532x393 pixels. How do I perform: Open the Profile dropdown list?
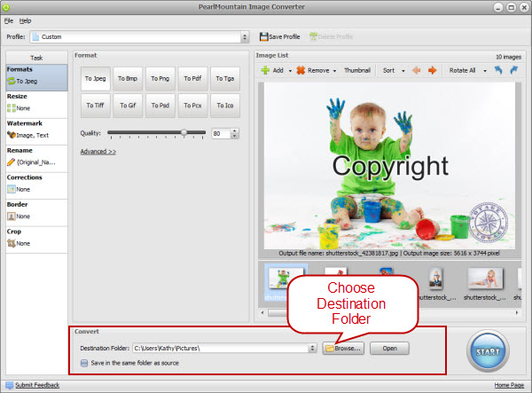(x=245, y=37)
